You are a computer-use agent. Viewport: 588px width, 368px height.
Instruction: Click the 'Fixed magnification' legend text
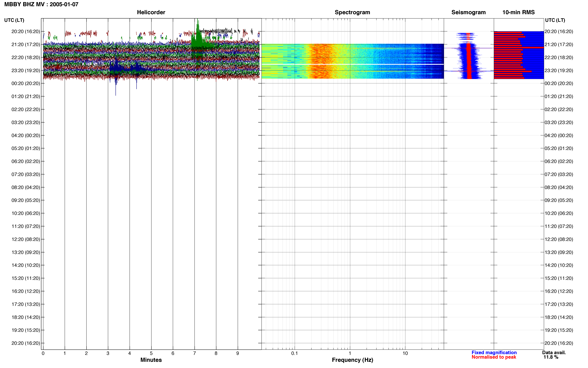tap(494, 352)
